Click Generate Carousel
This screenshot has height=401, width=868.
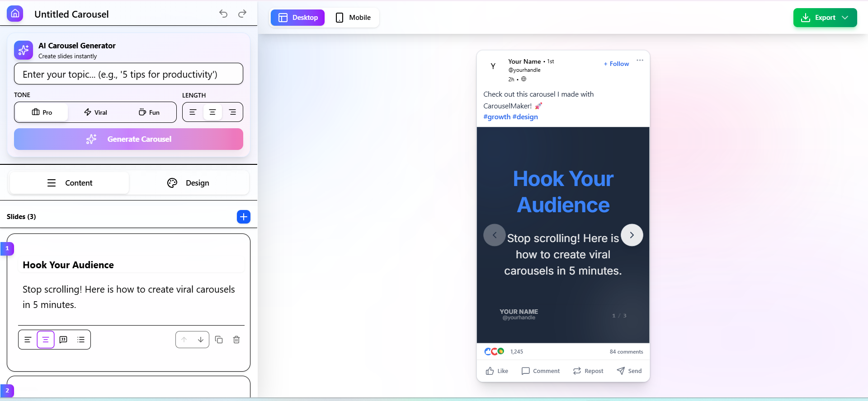(x=128, y=139)
